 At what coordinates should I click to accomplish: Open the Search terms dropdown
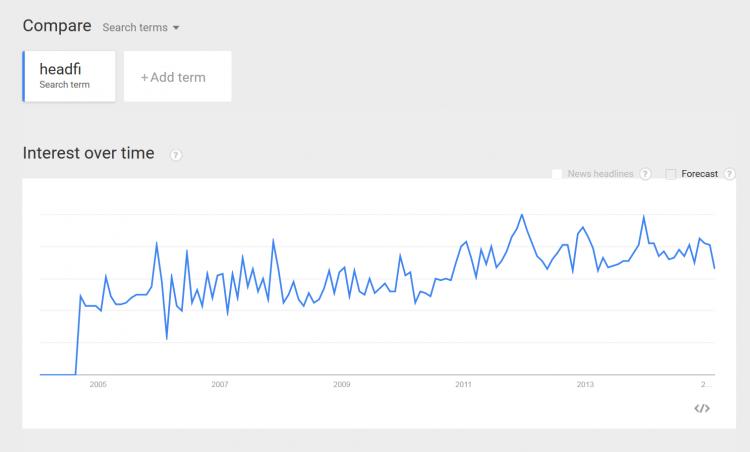pos(141,27)
